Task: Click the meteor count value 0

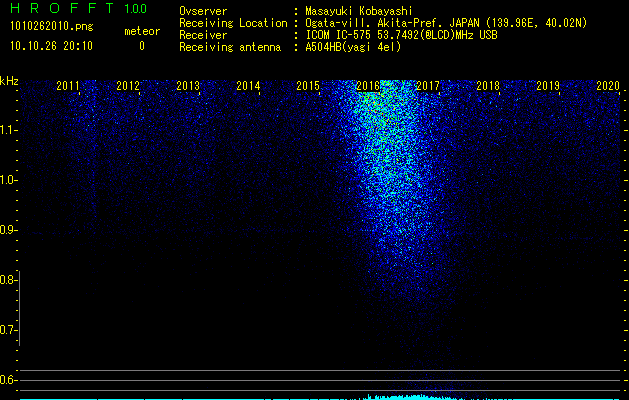Action: (142, 47)
